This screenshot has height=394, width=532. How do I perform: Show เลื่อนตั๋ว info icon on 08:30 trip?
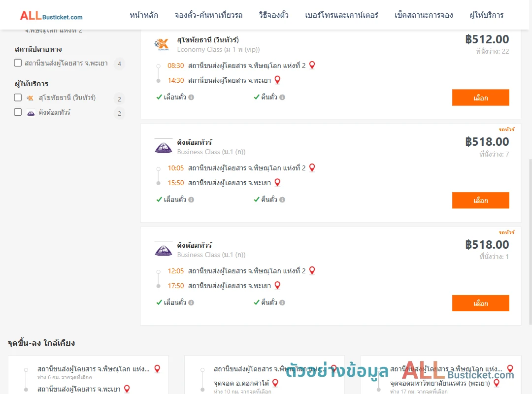coord(191,98)
